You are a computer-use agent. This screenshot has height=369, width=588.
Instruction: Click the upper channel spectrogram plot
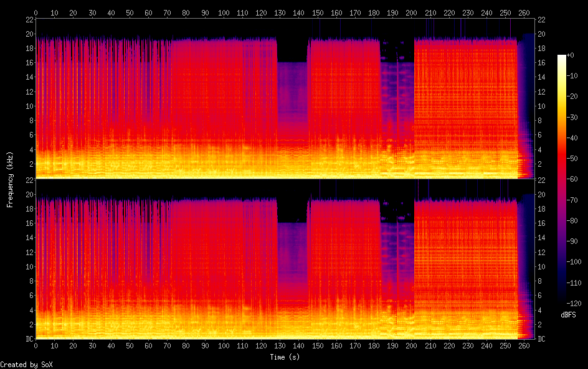coord(285,98)
